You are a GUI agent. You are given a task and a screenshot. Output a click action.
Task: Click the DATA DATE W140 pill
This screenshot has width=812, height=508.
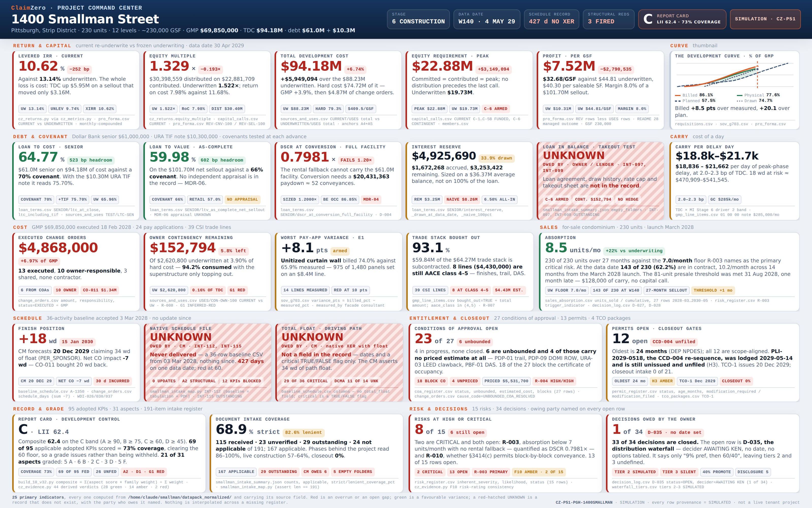tap(486, 19)
